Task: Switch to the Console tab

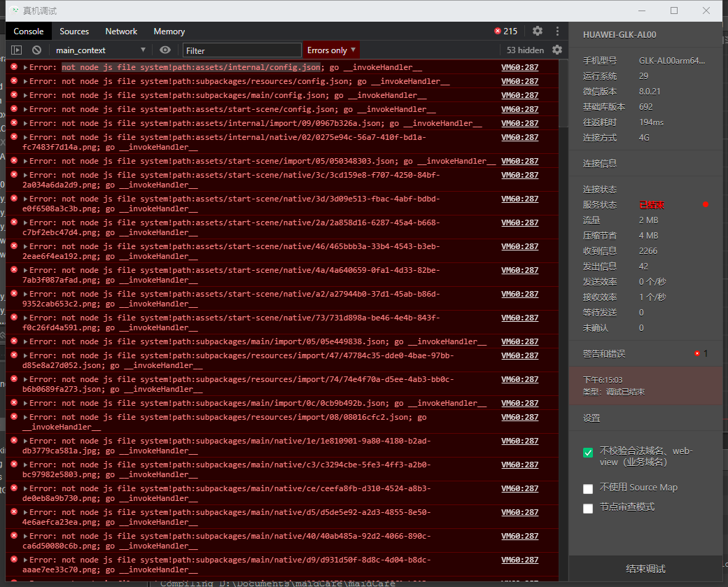Action: pos(28,31)
